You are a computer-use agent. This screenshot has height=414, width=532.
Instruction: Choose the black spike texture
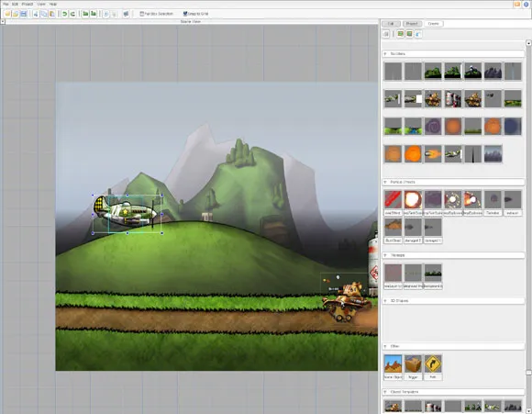(473, 154)
